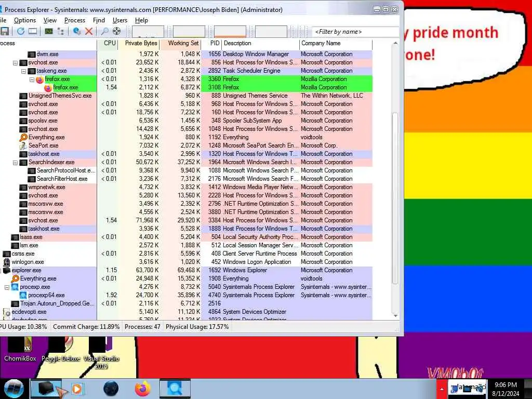Click the green graph toolbar icon

click(49, 32)
